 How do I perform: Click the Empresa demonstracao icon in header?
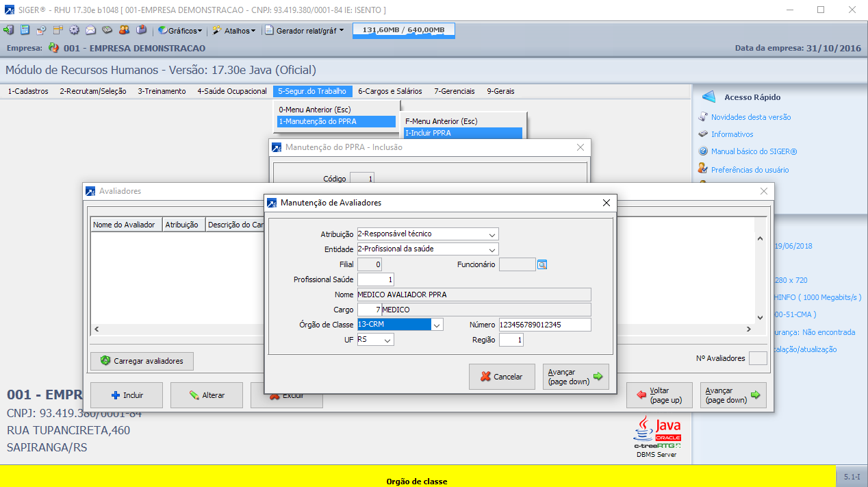click(53, 49)
